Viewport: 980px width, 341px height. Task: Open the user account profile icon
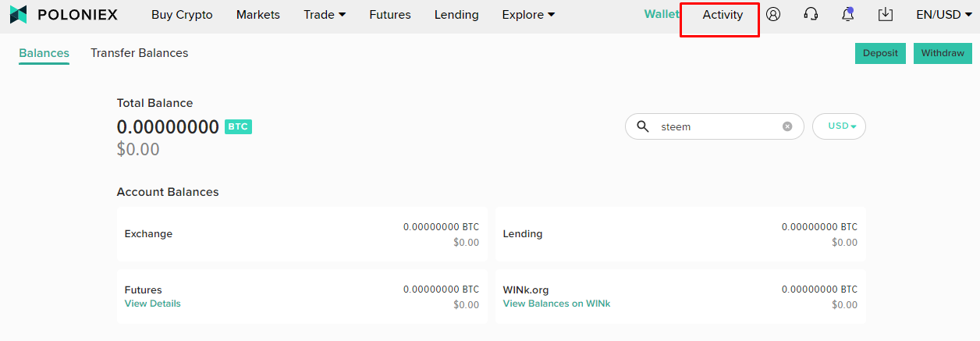coord(773,14)
